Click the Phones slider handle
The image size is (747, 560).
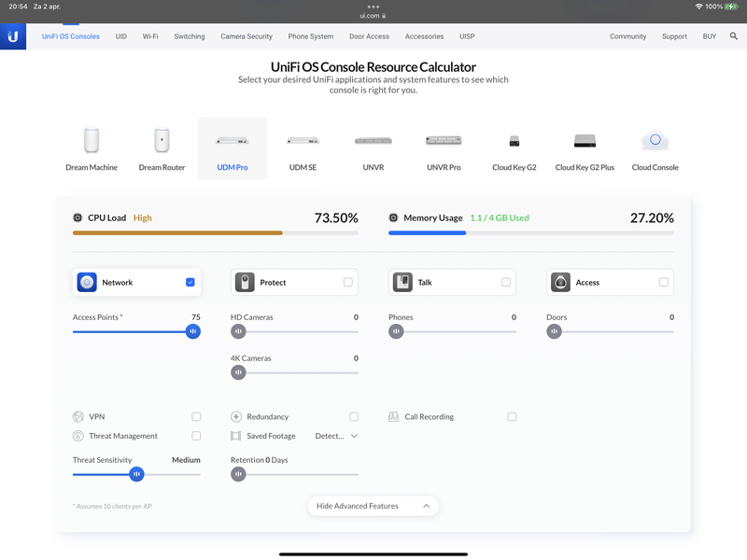pos(396,331)
